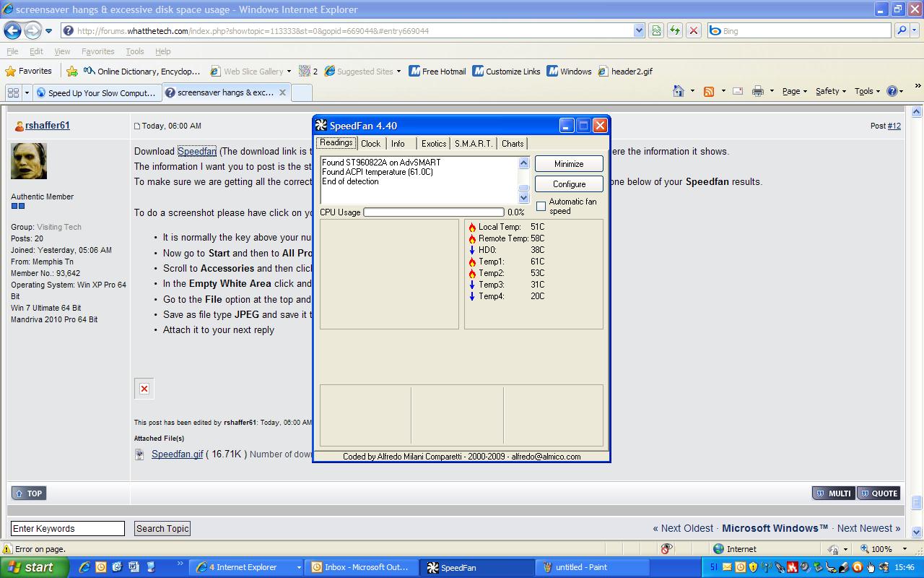This screenshot has width=924, height=578.
Task: Switch to SpeedFan Clock tab
Action: pyautogui.click(x=371, y=144)
